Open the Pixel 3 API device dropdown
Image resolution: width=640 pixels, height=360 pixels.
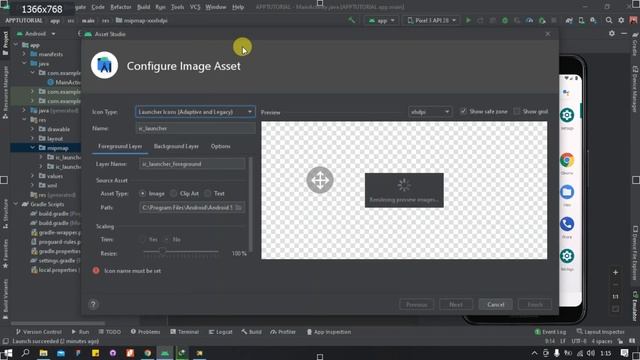pyautogui.click(x=431, y=20)
